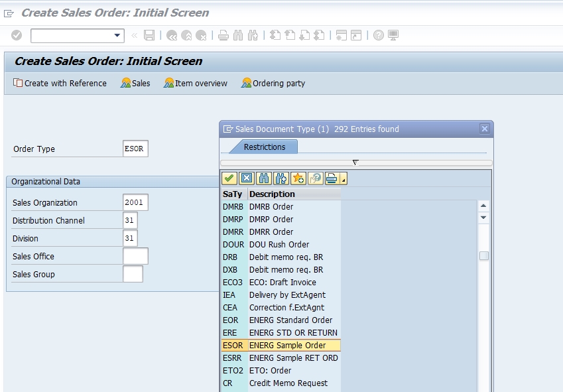This screenshot has width=563, height=392.
Task: Click the Print icon in popup toolbar
Action: point(332,178)
